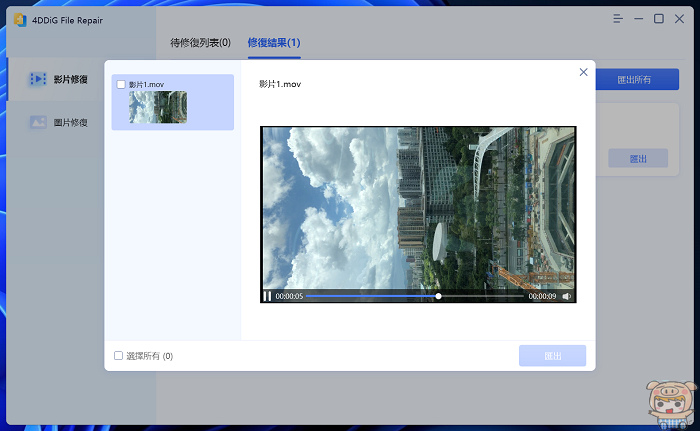Enable the 選擇所有 select-all checkbox
The height and width of the screenshot is (431, 700).
pyautogui.click(x=119, y=355)
